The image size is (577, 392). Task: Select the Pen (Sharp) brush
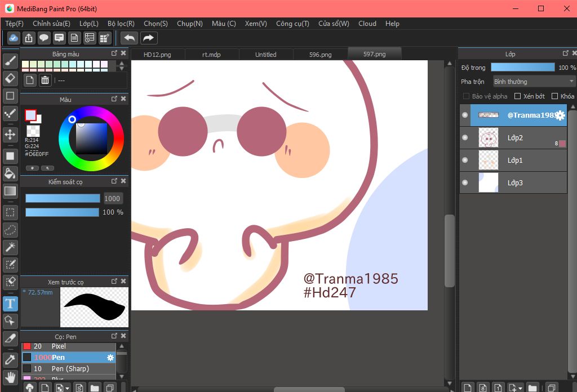(69, 368)
